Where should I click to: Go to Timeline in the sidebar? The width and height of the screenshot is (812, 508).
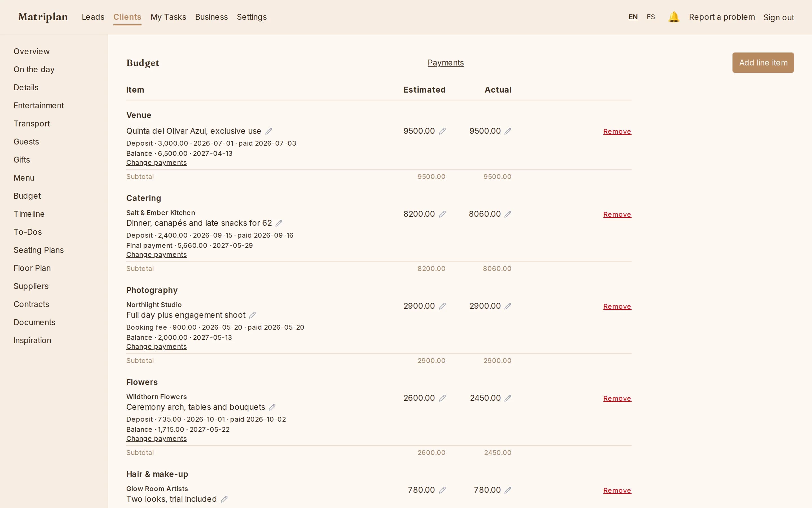pos(29,214)
